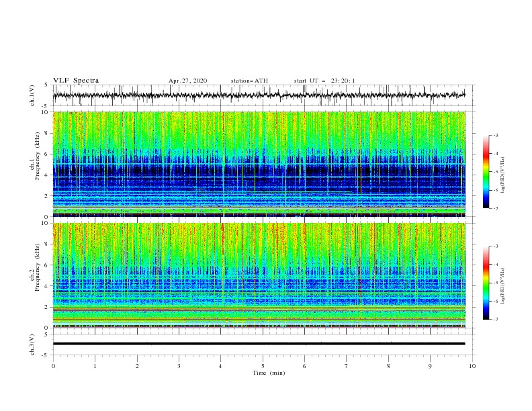Click the 'station=ATH' label
Screen dimensions: 532x411
click(x=249, y=81)
